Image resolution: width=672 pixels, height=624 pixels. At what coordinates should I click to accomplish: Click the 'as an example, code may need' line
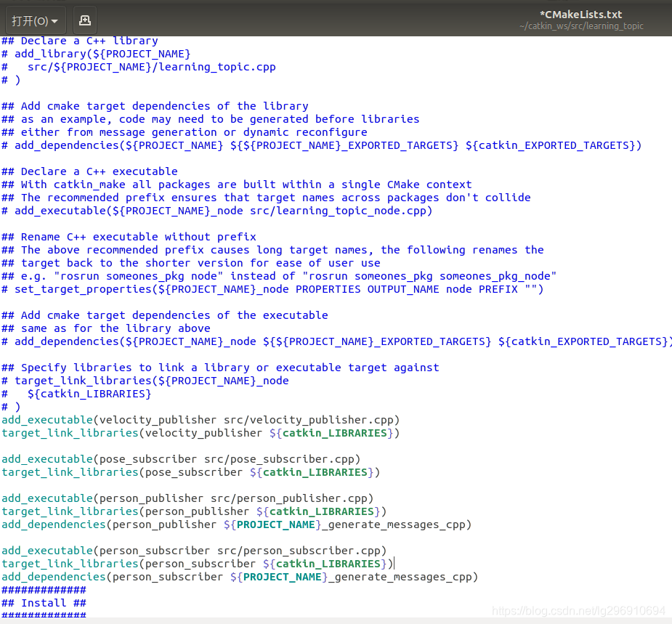pyautogui.click(x=211, y=119)
